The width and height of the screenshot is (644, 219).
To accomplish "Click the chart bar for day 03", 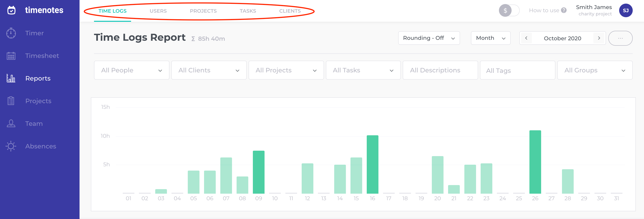I will [x=161, y=191].
